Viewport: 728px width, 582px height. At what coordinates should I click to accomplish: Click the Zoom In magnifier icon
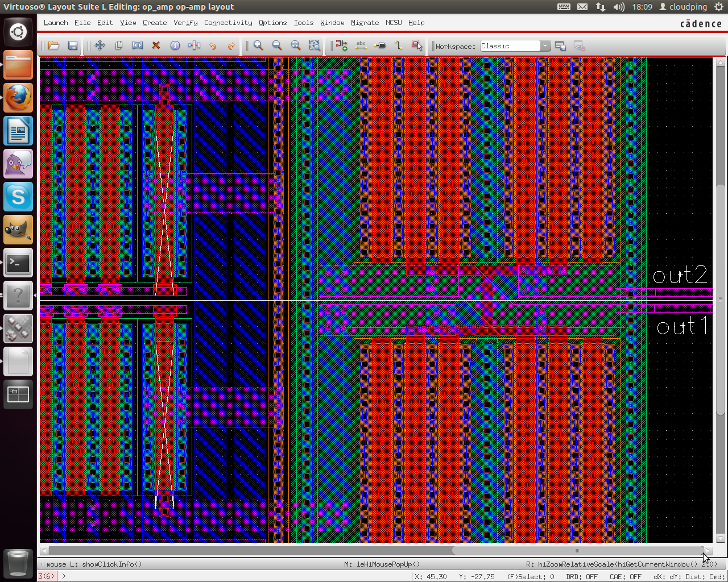tap(259, 45)
